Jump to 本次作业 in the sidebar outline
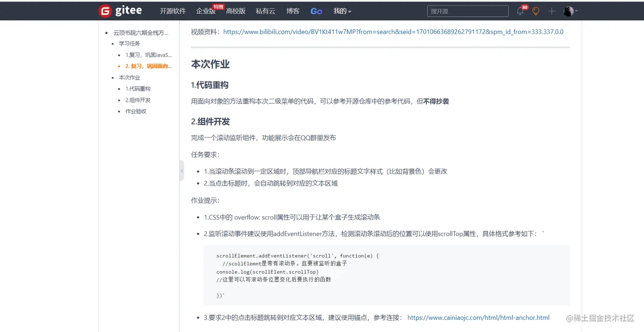 (x=129, y=77)
